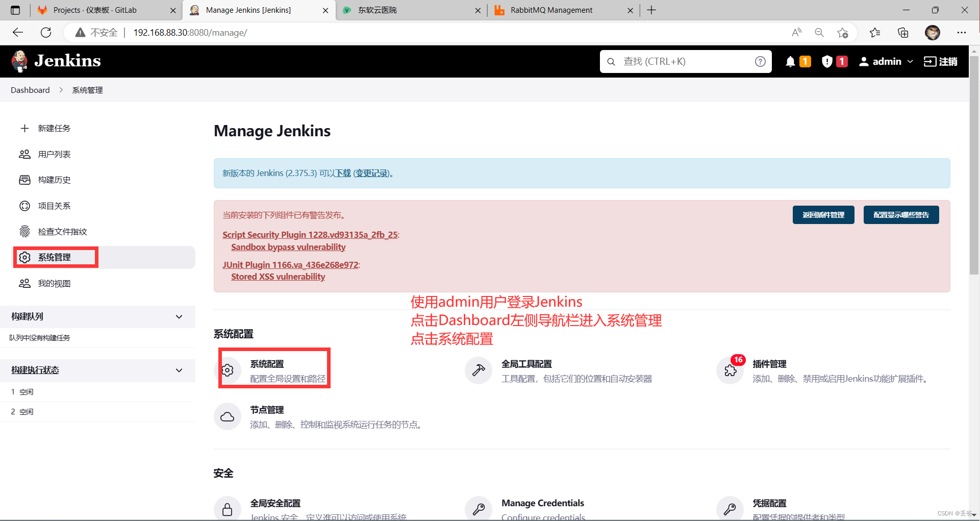Click the cloud icon of 节点管理
This screenshot has height=521, width=980.
click(228, 416)
